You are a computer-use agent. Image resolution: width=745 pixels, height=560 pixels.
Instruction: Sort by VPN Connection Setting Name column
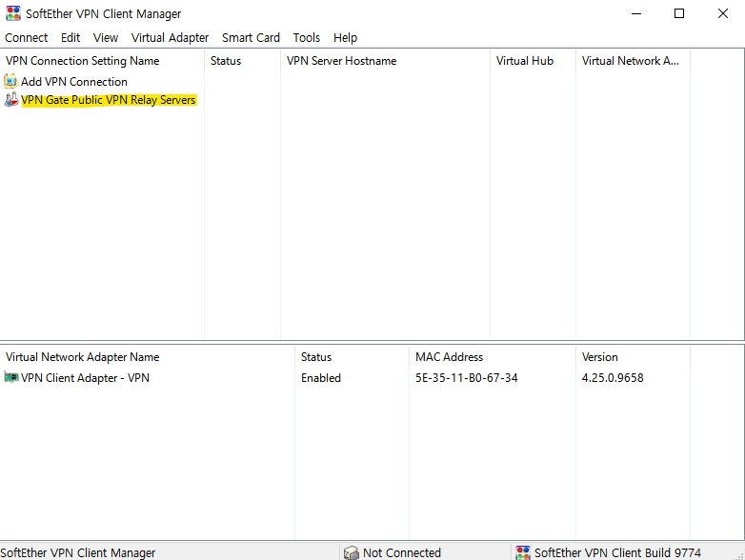click(102, 61)
